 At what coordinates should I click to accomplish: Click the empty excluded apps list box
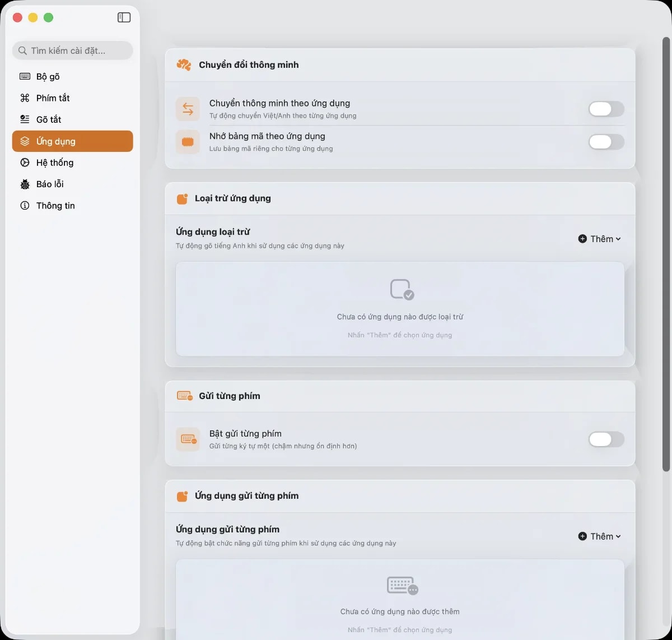pos(400,309)
